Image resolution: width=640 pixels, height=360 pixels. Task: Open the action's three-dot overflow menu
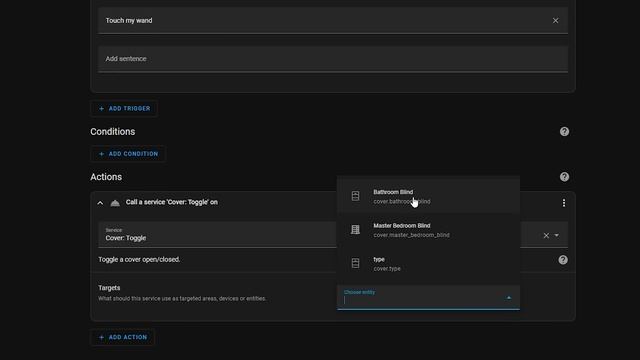pos(564,203)
